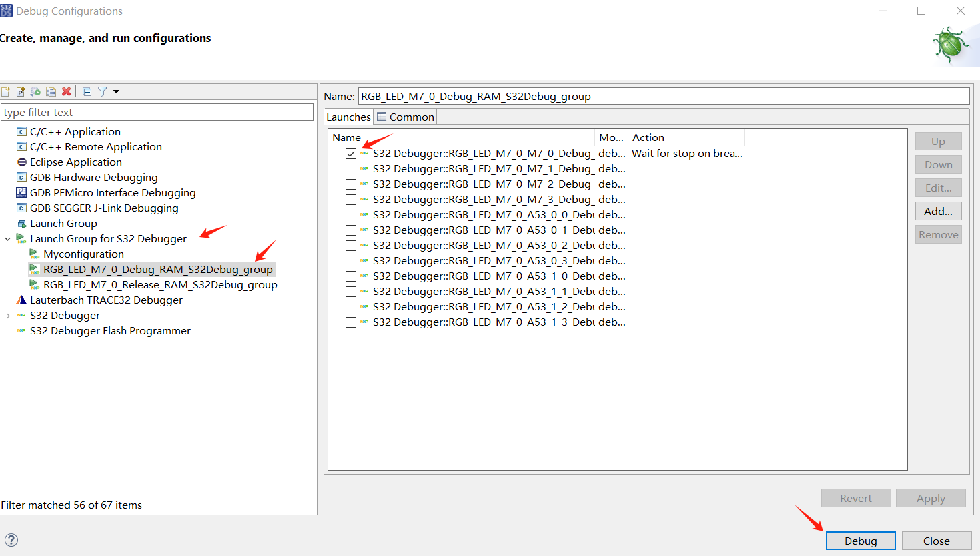Open the help icon at bottom left
Screen dimensions: 980x556
(11, 540)
